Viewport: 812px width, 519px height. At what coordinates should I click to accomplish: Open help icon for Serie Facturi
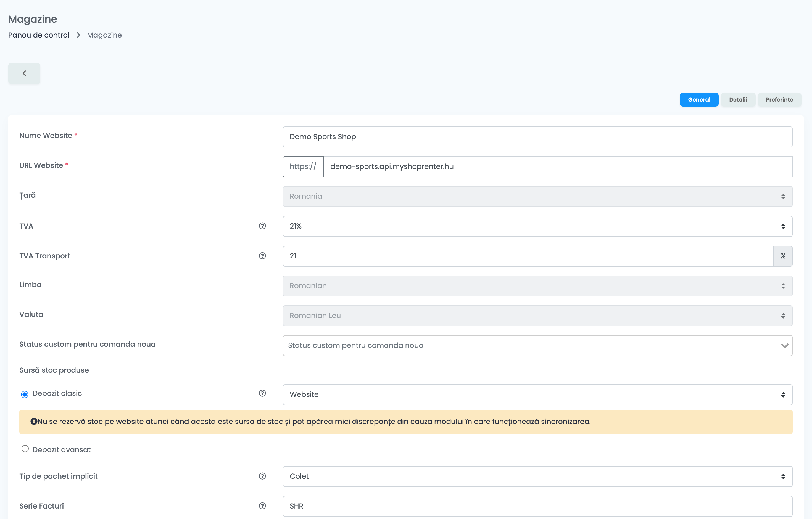pyautogui.click(x=262, y=506)
